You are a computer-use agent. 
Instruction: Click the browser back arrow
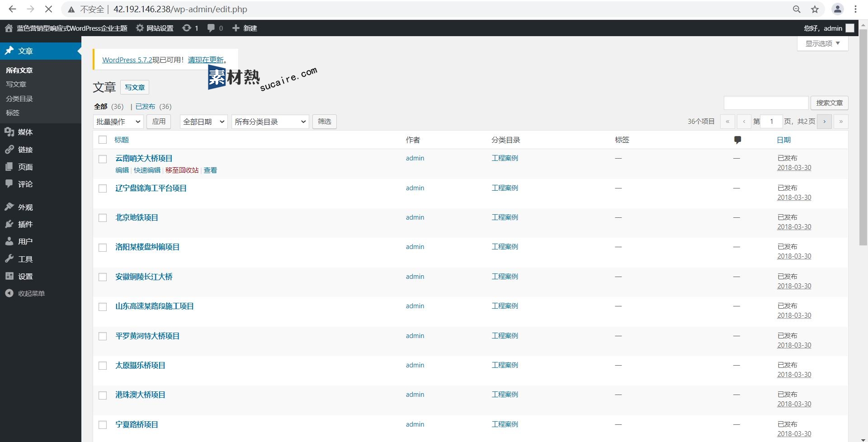[x=13, y=9]
